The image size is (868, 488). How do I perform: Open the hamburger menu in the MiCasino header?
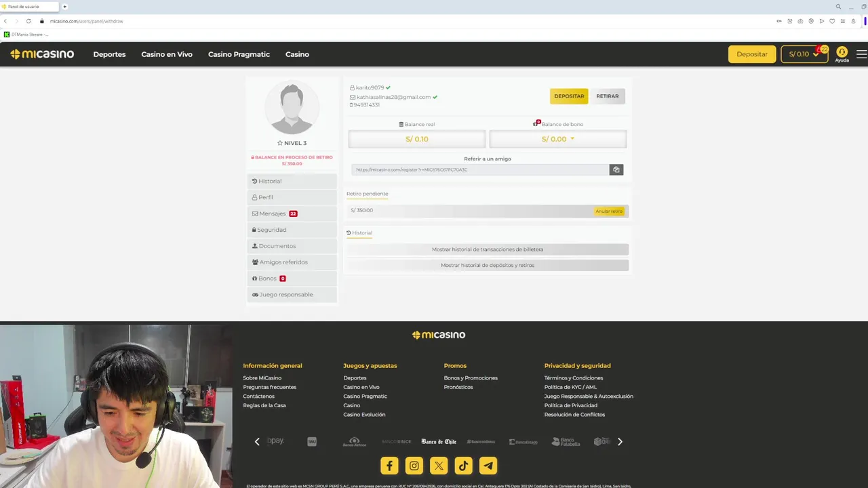pyautogui.click(x=861, y=54)
